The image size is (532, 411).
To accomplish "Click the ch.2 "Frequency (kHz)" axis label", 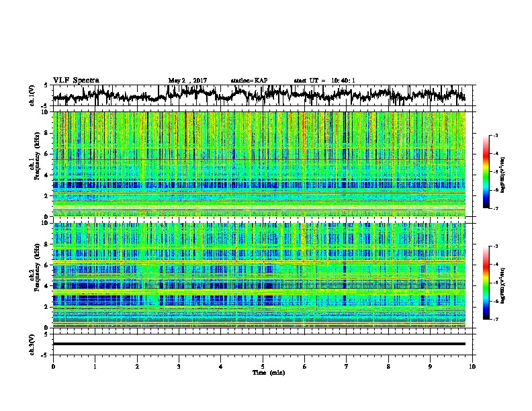I will [37, 267].
